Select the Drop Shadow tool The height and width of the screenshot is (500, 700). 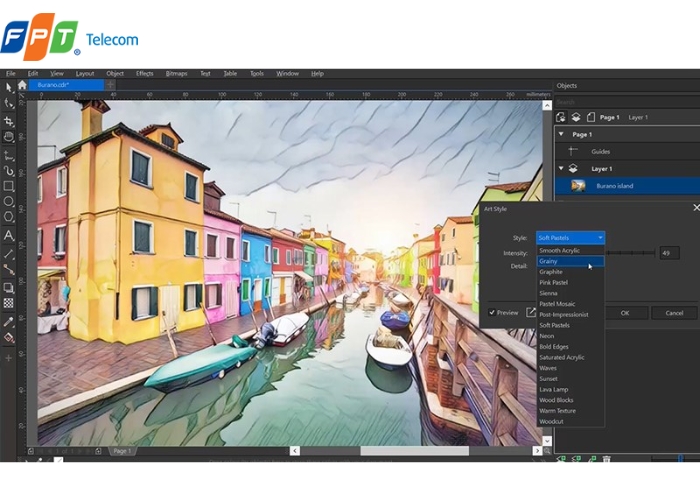pyautogui.click(x=8, y=288)
